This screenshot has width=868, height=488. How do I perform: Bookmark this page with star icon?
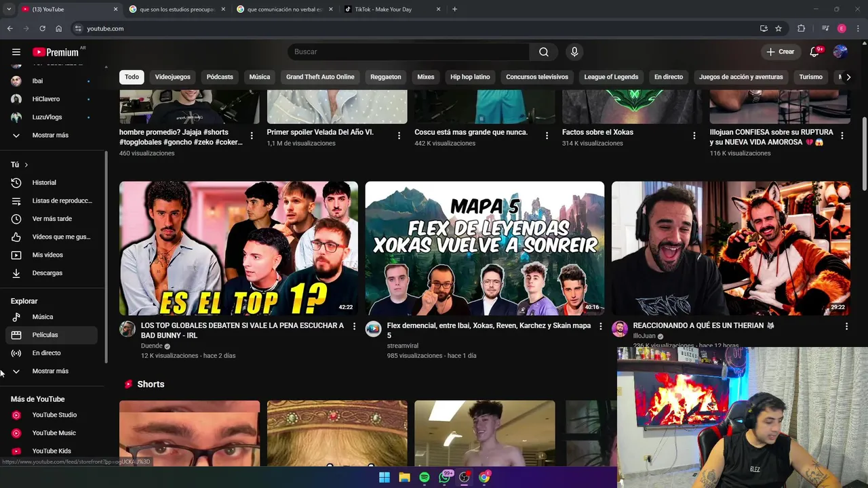pos(778,28)
